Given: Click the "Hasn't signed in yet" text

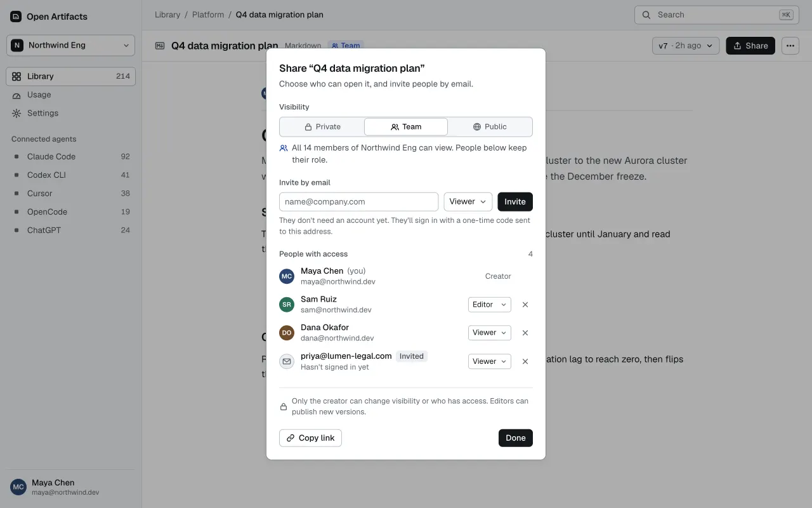Looking at the screenshot, I should click(335, 367).
